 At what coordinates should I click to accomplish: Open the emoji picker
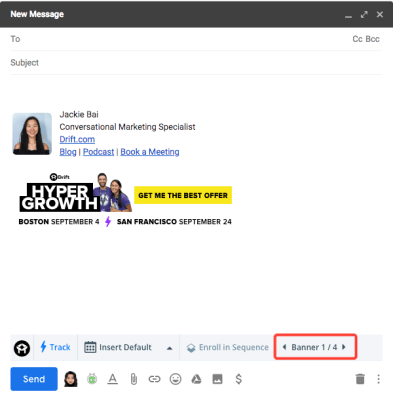click(175, 379)
